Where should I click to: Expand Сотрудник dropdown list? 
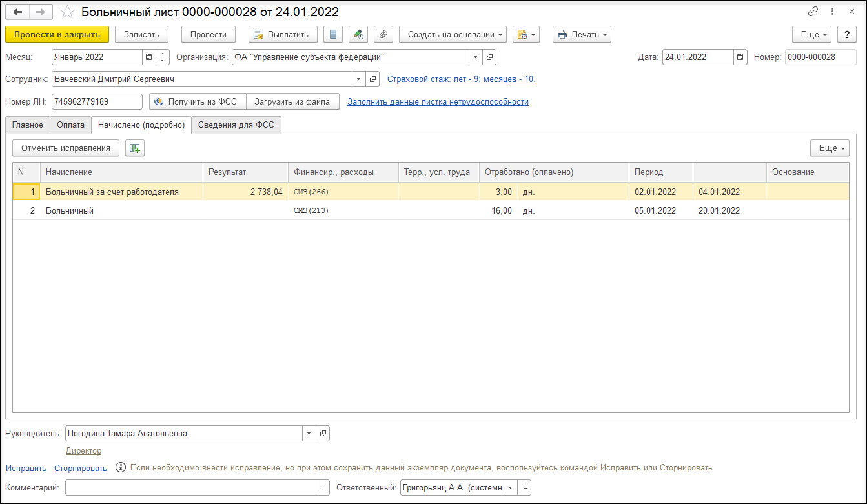tap(359, 79)
